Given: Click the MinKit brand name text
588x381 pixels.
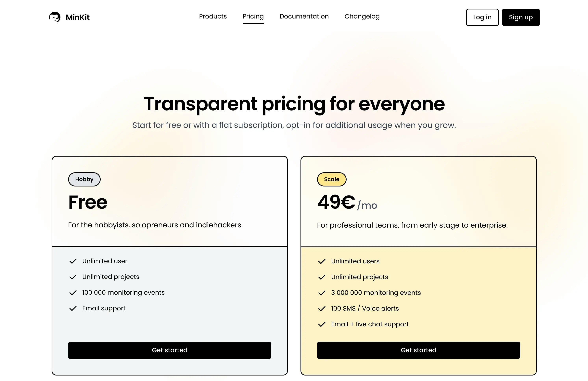Looking at the screenshot, I should tap(78, 17).
